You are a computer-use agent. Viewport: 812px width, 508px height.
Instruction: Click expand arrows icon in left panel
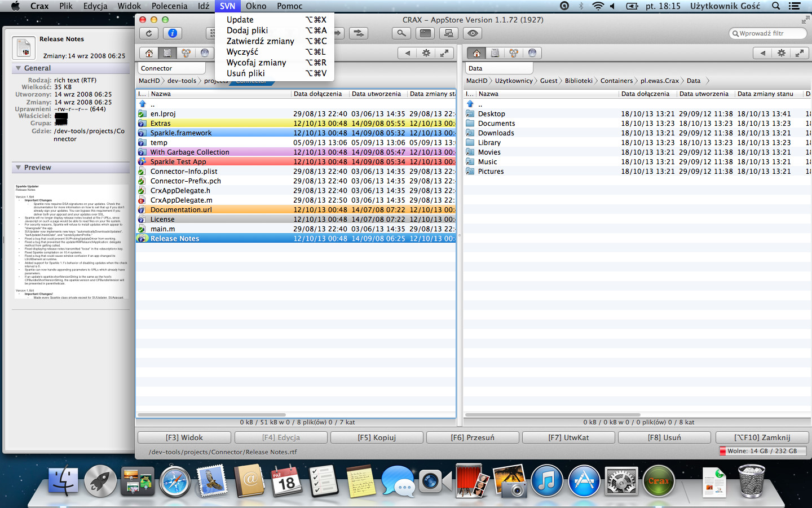tap(445, 53)
